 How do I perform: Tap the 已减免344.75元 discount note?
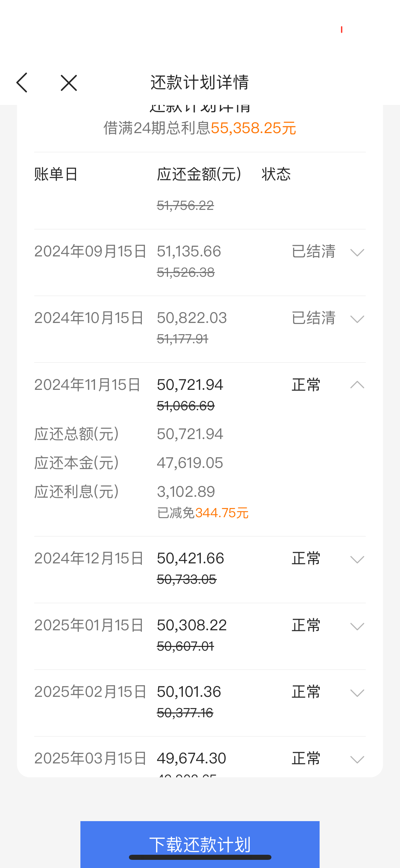[x=203, y=513]
